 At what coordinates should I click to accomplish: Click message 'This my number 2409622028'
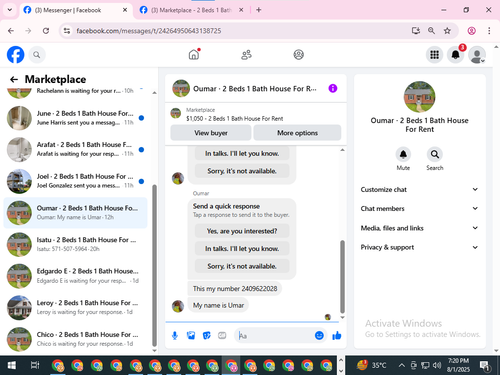pyautogui.click(x=235, y=289)
